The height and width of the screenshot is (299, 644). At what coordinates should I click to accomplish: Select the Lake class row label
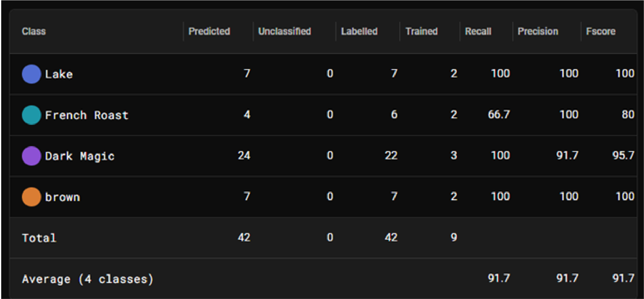click(59, 74)
